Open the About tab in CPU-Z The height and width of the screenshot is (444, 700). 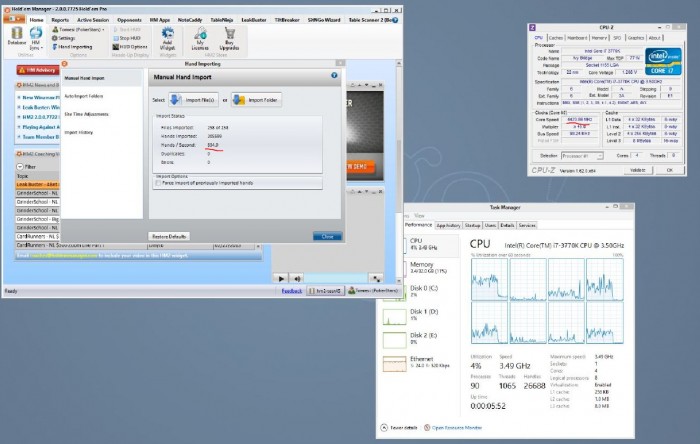[654, 38]
